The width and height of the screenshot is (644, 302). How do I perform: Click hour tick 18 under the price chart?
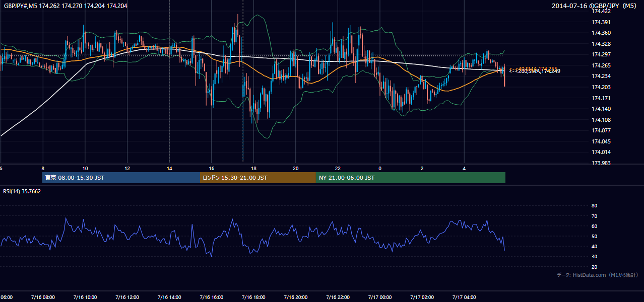point(253,169)
